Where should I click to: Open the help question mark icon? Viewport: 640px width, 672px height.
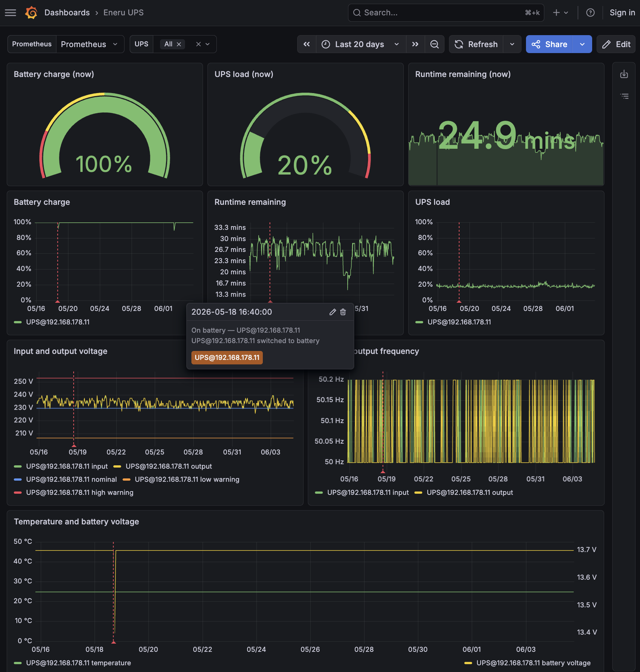(x=590, y=13)
